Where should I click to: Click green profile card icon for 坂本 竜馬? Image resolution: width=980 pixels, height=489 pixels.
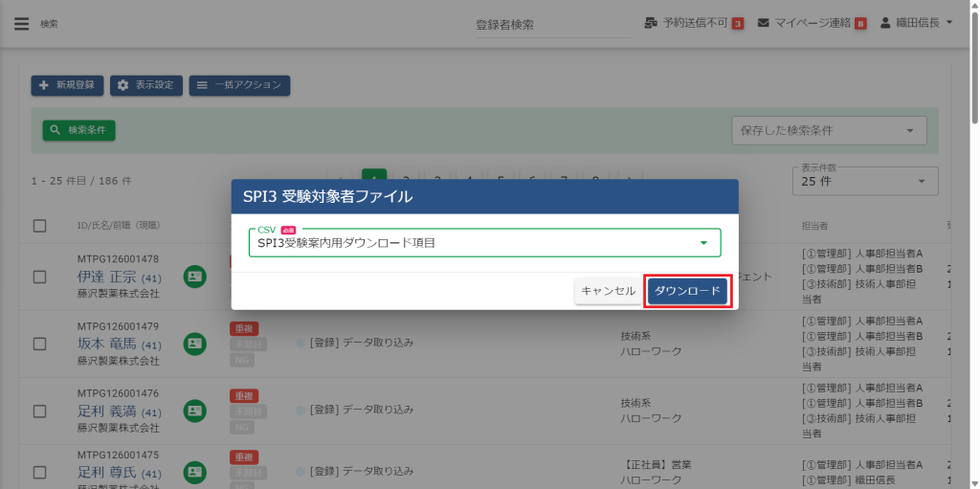(195, 343)
